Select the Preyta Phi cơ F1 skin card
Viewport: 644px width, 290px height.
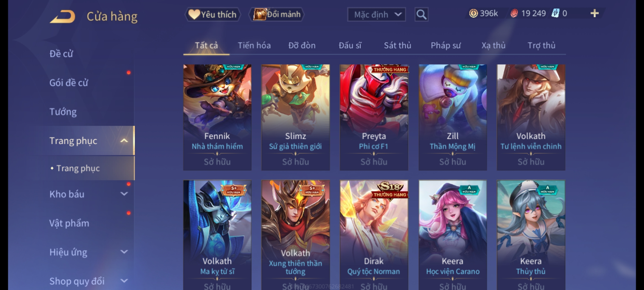tap(374, 117)
